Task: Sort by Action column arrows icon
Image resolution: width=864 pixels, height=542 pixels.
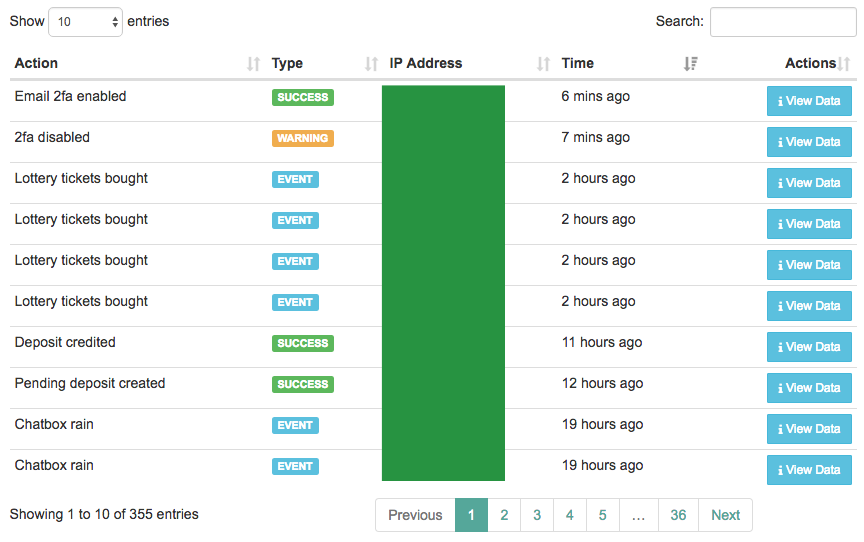Action: 253,64
